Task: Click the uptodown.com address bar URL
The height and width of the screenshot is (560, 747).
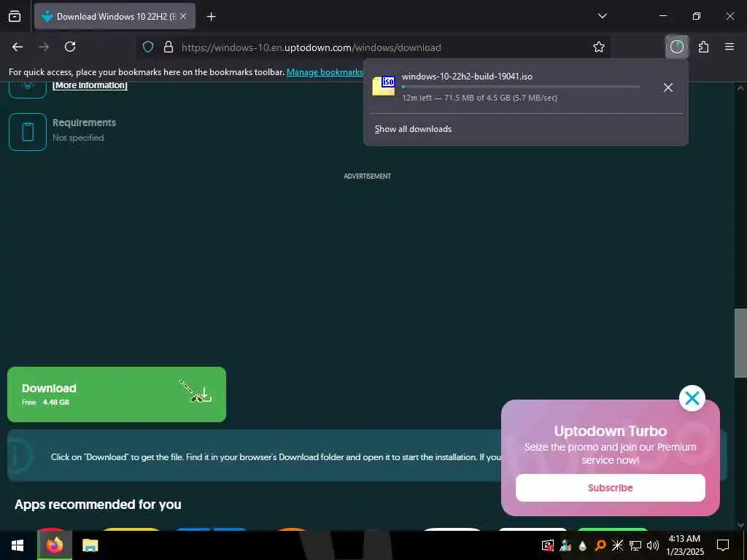Action: pos(311,47)
